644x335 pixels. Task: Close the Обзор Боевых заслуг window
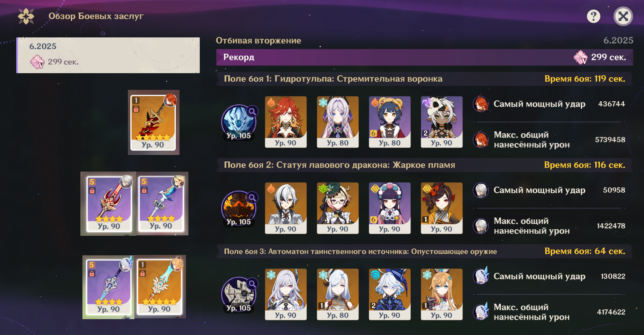[623, 16]
